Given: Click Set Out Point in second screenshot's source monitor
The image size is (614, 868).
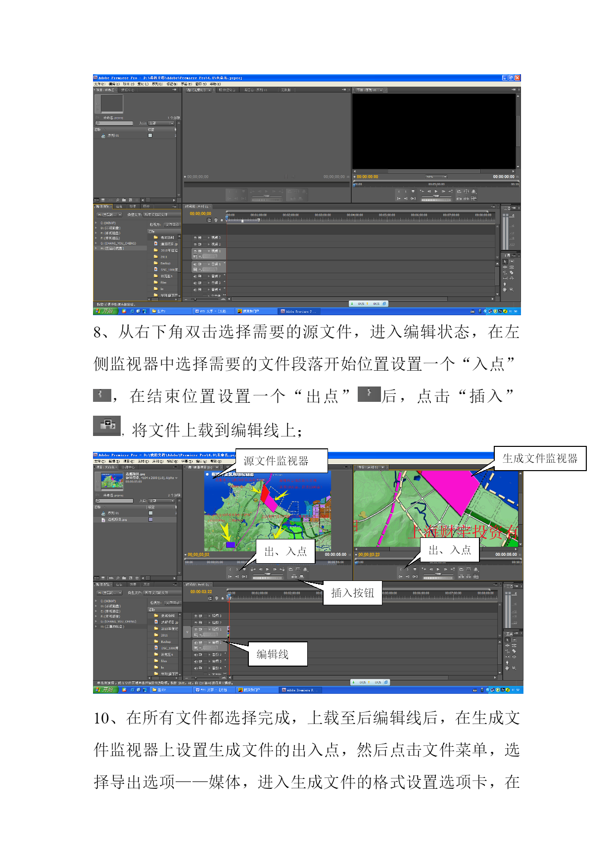Looking at the screenshot, I should pyautogui.click(x=237, y=569).
